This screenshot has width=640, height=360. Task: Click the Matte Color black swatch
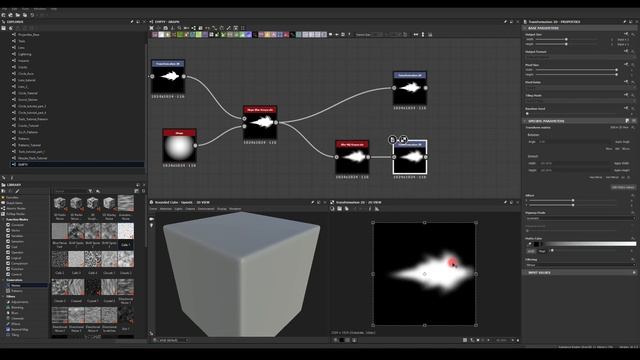tap(537, 244)
